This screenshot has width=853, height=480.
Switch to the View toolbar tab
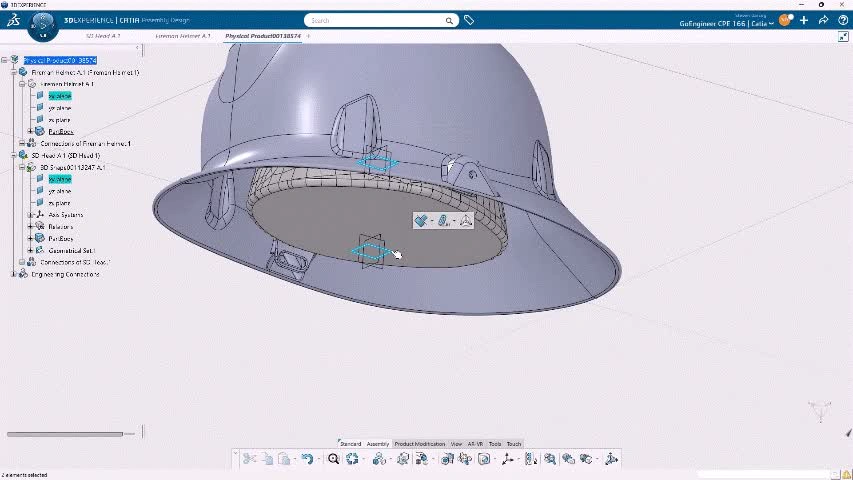(x=456, y=444)
